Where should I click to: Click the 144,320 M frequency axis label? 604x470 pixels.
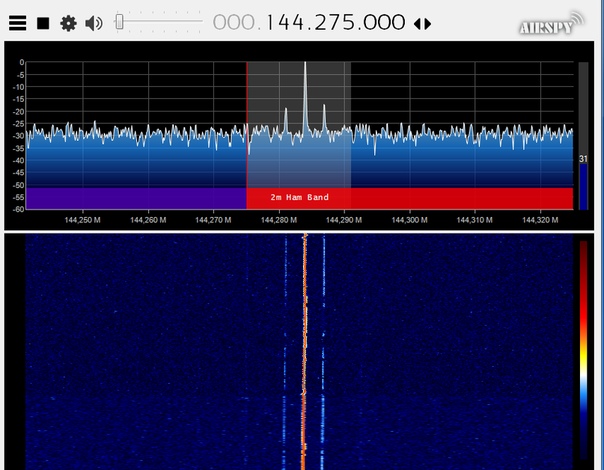click(540, 220)
